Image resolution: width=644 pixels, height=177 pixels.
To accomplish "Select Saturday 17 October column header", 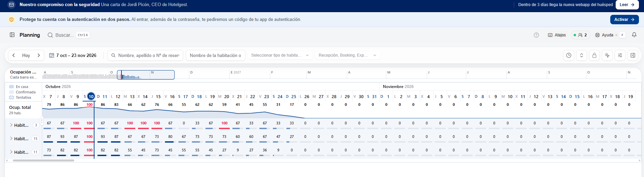I will 183,96.
